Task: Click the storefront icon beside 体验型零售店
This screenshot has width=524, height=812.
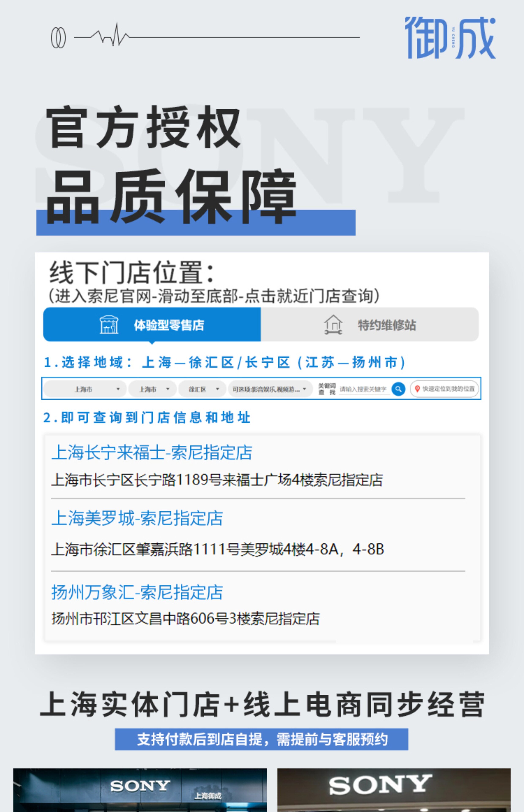Action: tap(109, 324)
